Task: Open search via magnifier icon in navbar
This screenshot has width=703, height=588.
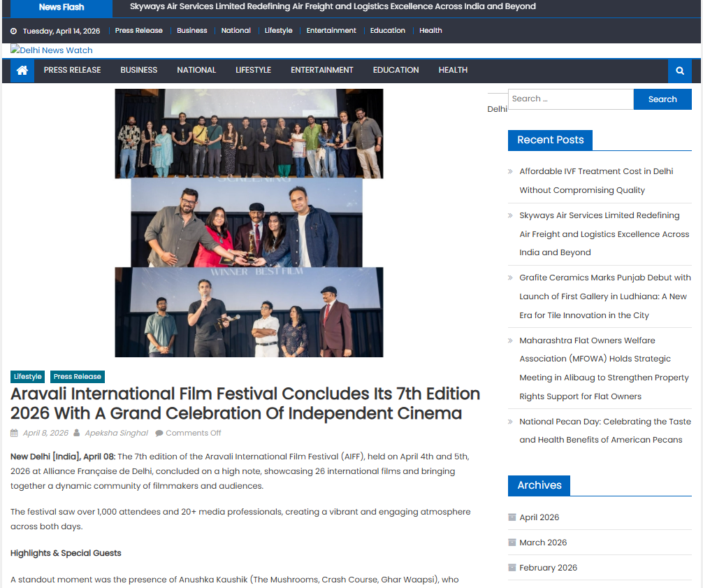Action: click(x=679, y=71)
